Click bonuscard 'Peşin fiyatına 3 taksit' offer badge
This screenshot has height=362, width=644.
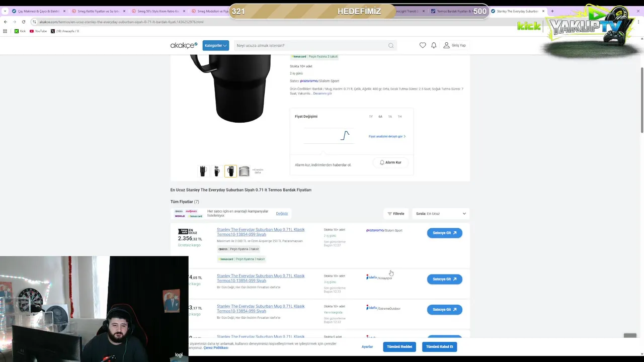pos(242,259)
